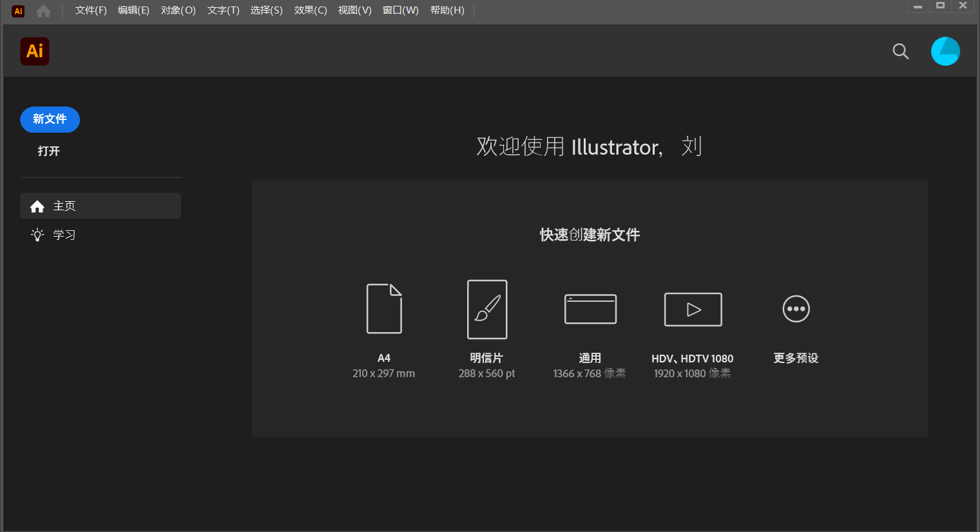Click the 1366 x 768 像素 size text

pyautogui.click(x=590, y=373)
